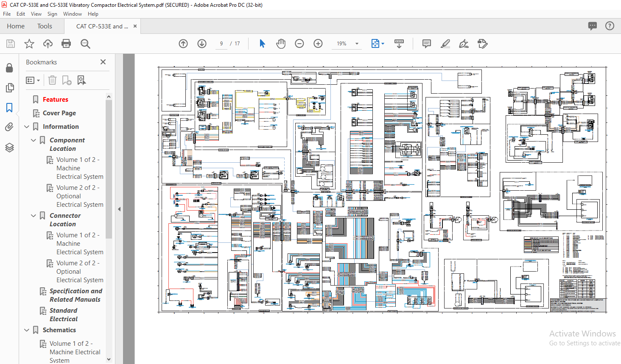
Task: Open the bookmark options dropdown menu
Action: coord(33,80)
